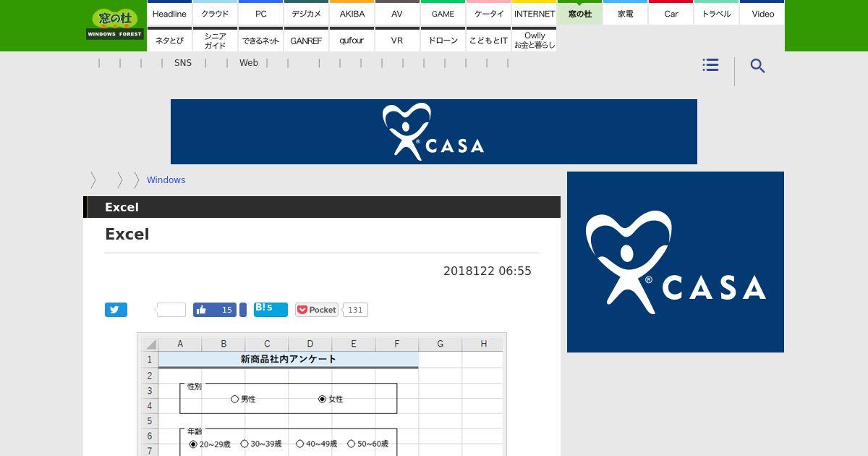Click the article date 2018122 06:55
This screenshot has width=868, height=456.
click(x=488, y=271)
